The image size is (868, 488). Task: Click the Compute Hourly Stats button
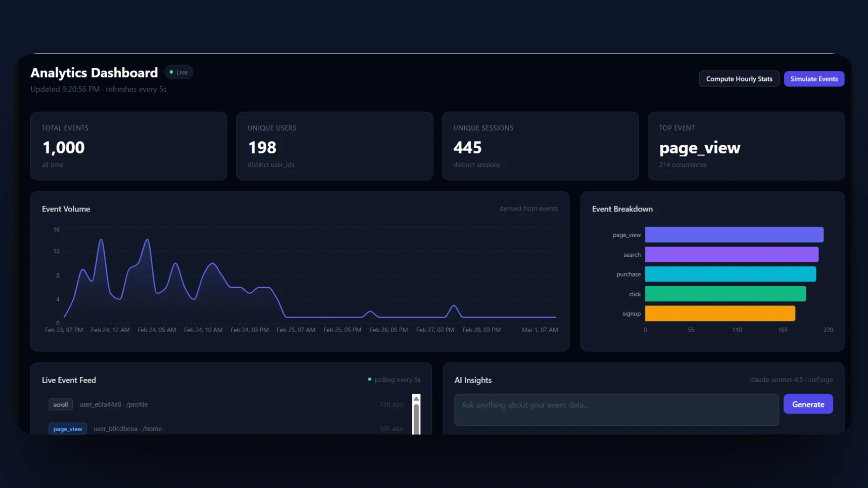click(x=739, y=79)
